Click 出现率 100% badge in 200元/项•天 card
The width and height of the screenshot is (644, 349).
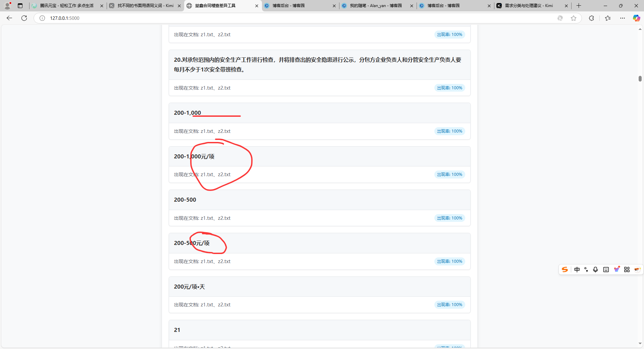pos(449,305)
